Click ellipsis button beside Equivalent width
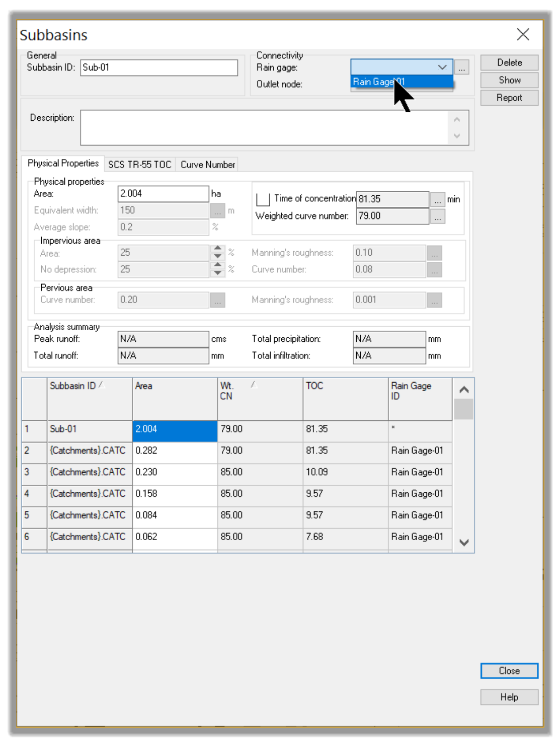 [217, 210]
